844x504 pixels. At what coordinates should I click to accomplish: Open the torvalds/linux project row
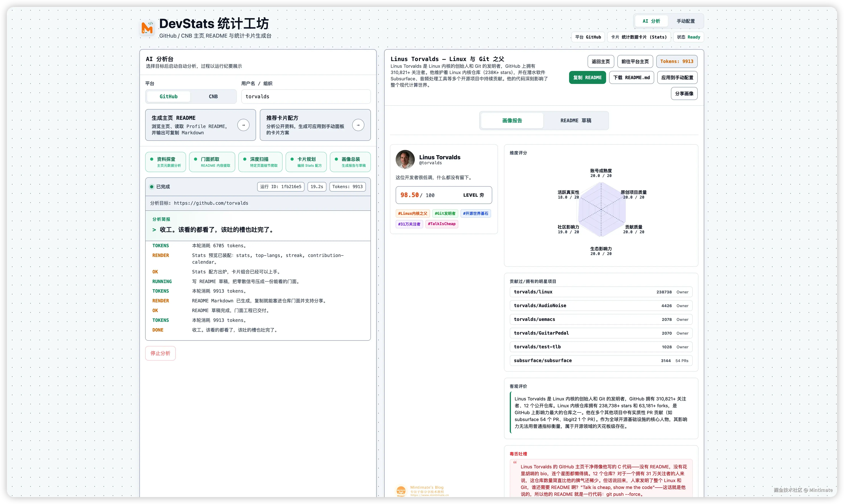coord(601,292)
